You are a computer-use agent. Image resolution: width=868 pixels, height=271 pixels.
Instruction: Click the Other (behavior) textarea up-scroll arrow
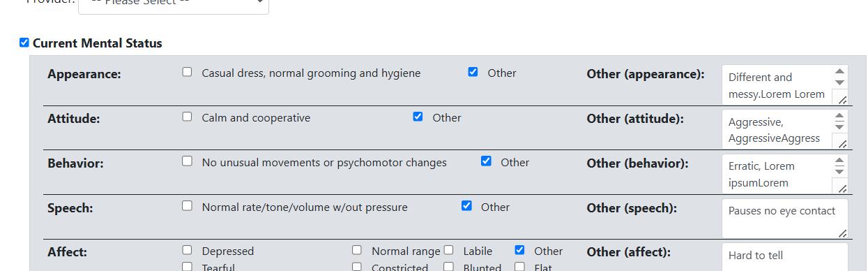coord(839,160)
